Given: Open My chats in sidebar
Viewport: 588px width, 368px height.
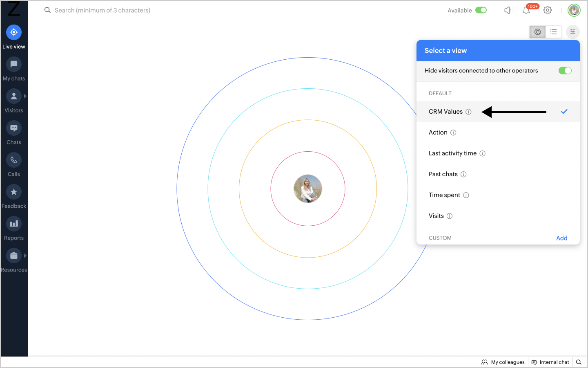Looking at the screenshot, I should [x=14, y=69].
